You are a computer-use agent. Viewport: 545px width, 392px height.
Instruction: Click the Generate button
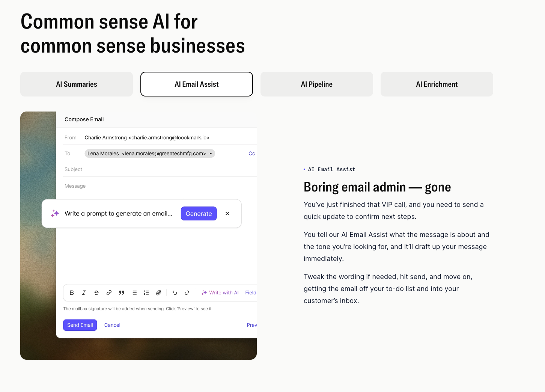[x=199, y=213]
